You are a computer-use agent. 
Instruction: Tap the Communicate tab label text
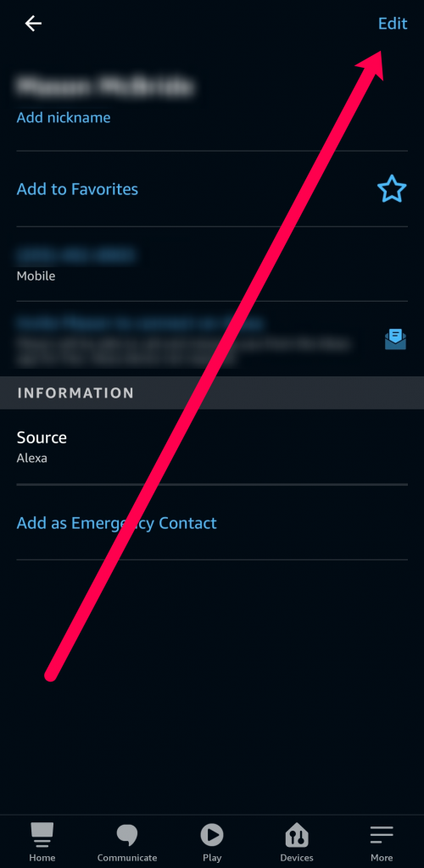(x=127, y=858)
